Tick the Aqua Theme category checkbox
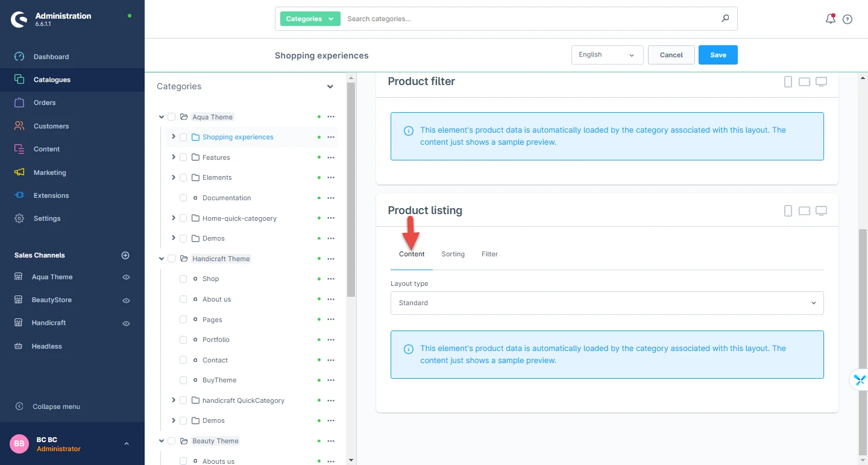Viewport: 868px width, 465px height. [x=172, y=117]
